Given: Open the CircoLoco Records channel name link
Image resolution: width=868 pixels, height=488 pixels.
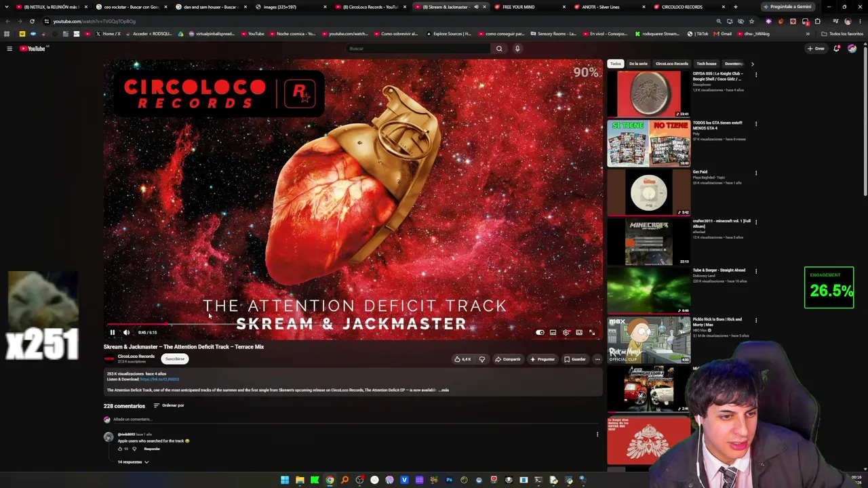Looking at the screenshot, I should [x=136, y=357].
